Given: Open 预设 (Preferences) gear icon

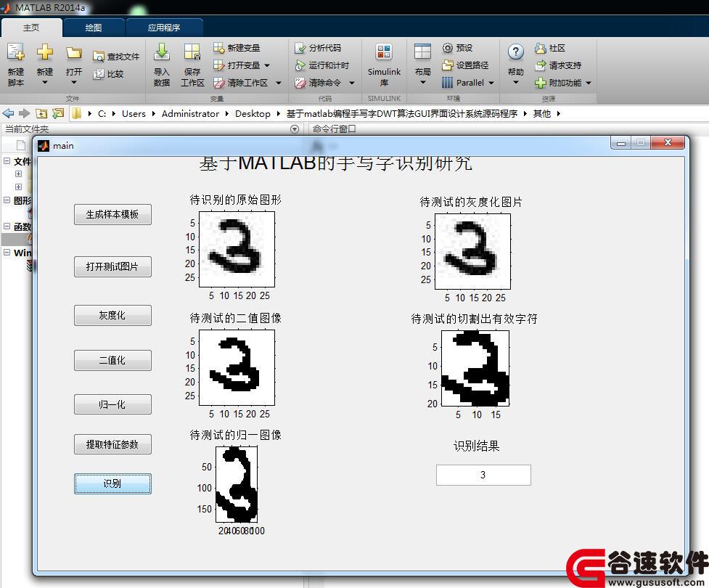Looking at the screenshot, I should (447, 48).
